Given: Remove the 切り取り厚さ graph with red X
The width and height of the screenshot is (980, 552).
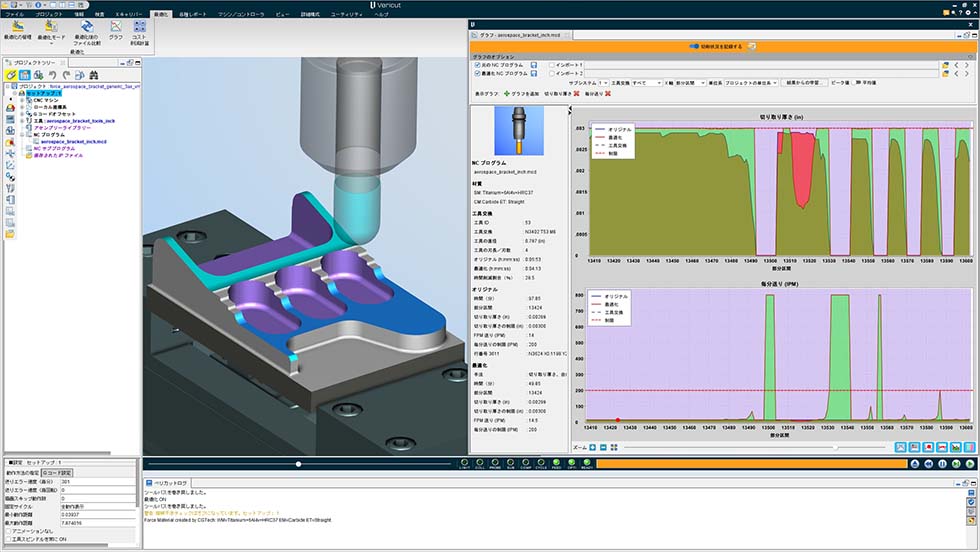Looking at the screenshot, I should coord(576,93).
